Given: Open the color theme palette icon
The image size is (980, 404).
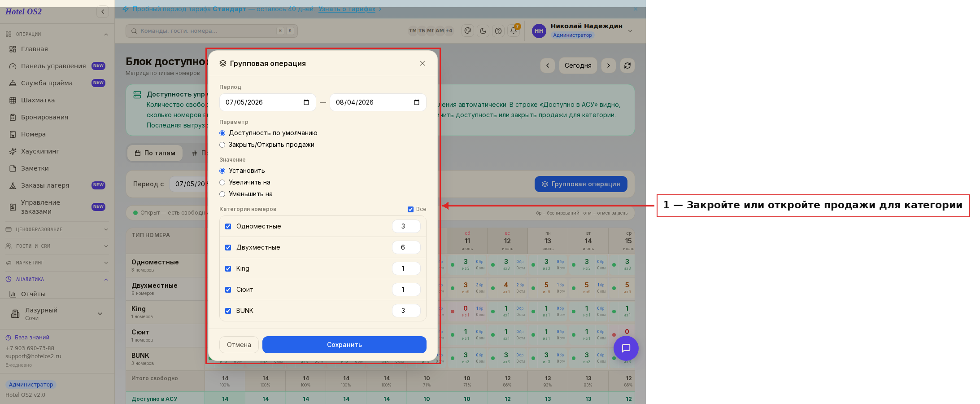Looking at the screenshot, I should (468, 31).
